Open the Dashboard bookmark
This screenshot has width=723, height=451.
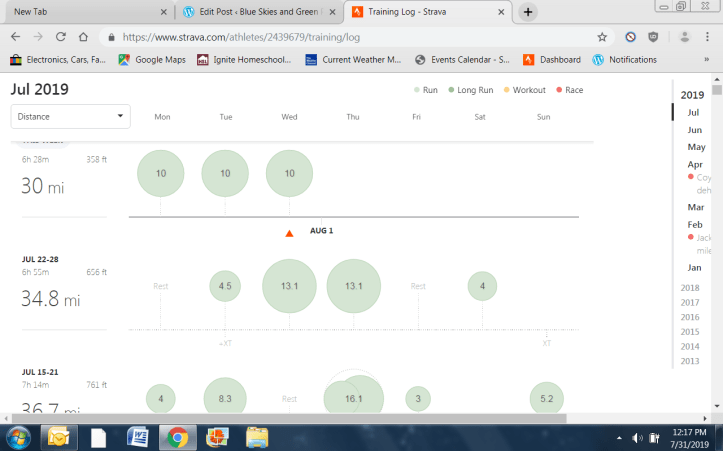pos(552,60)
